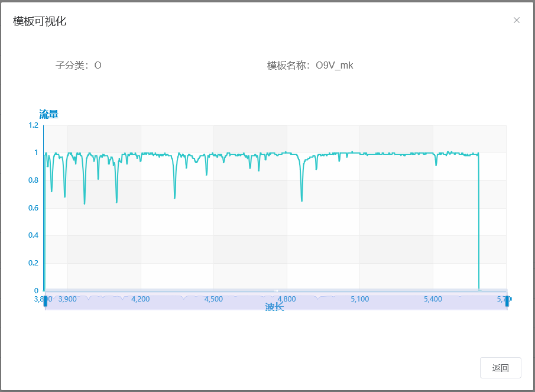535x392 pixels.
Task: Close the 模板可视化 dialog with the X icon
Action: [x=516, y=20]
